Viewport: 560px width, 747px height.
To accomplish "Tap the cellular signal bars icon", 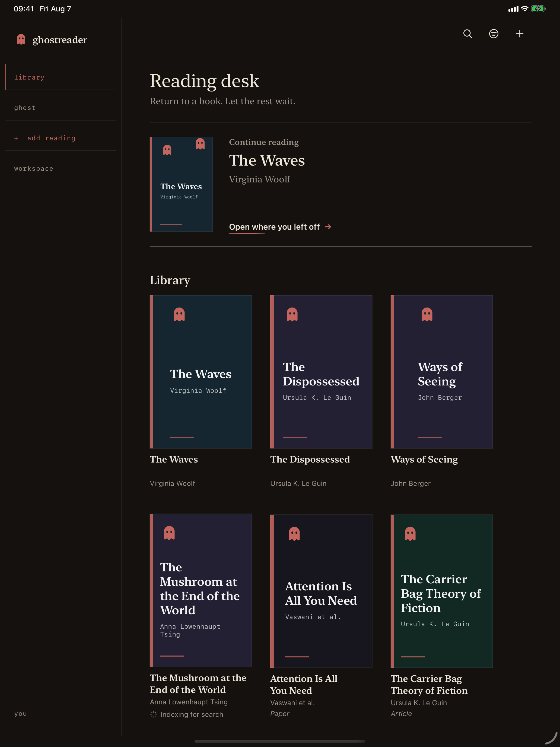I will pyautogui.click(x=513, y=9).
